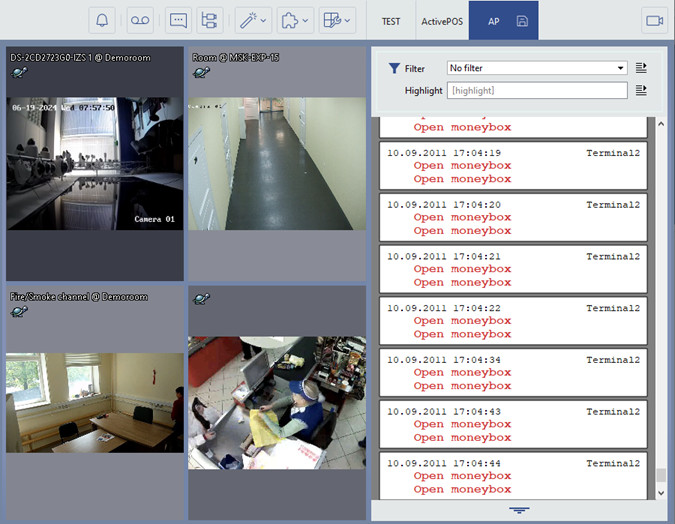The width and height of the screenshot is (675, 524).
Task: Switch to the TEST tab
Action: pyautogui.click(x=391, y=20)
